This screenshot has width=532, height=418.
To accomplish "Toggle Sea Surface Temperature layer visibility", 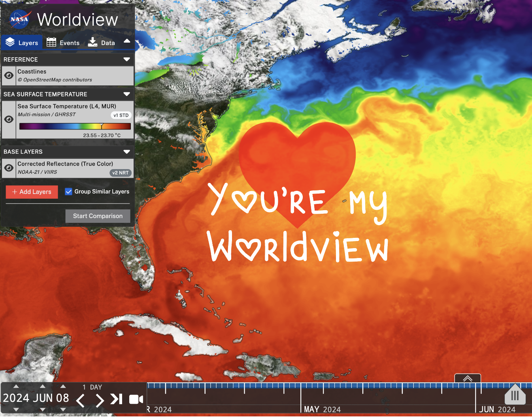I will (x=9, y=119).
